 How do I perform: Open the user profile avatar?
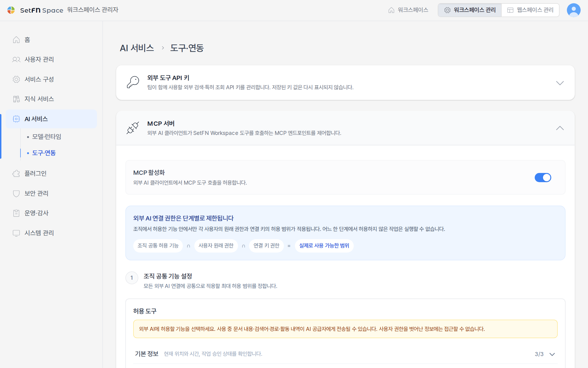click(574, 10)
